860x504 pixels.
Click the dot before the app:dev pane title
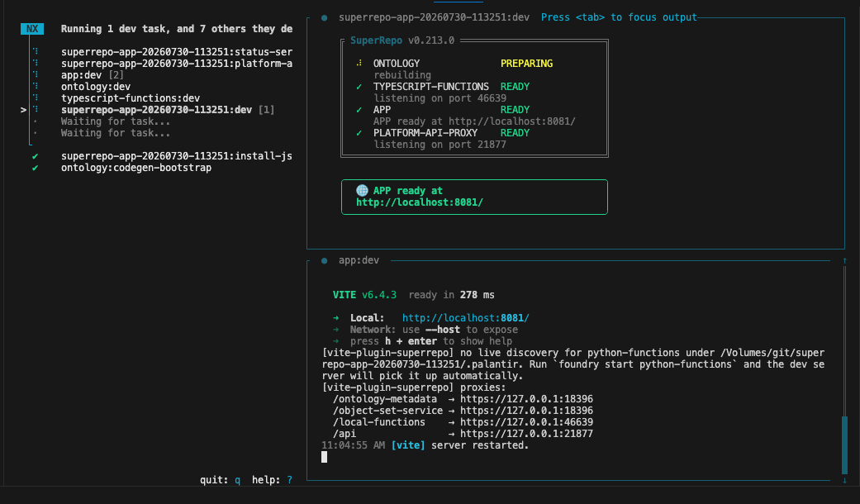[324, 260]
